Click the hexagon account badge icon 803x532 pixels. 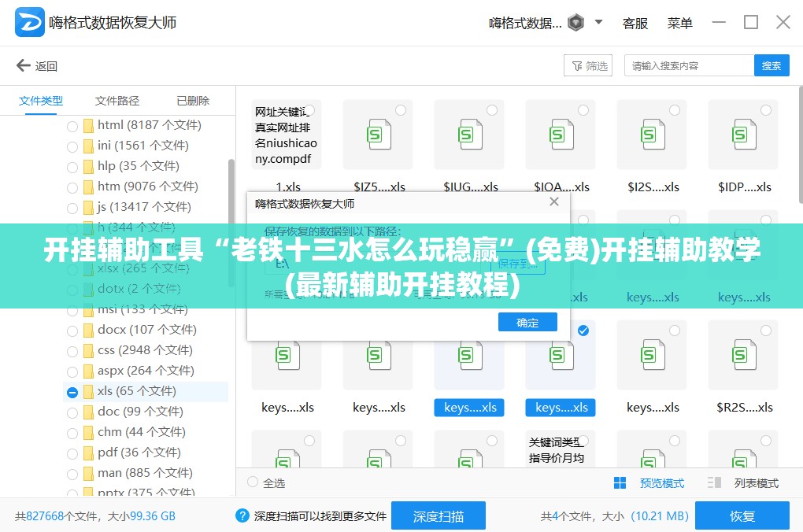click(576, 23)
